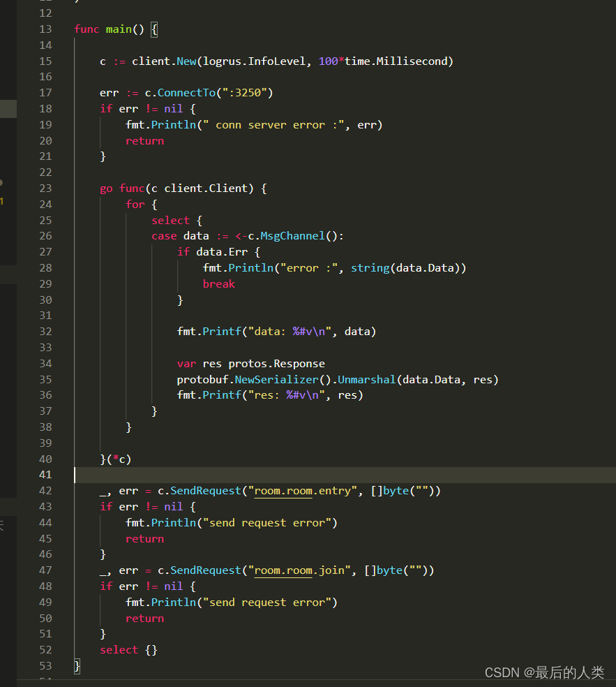Click 'break' keyword on line 29

click(x=218, y=284)
